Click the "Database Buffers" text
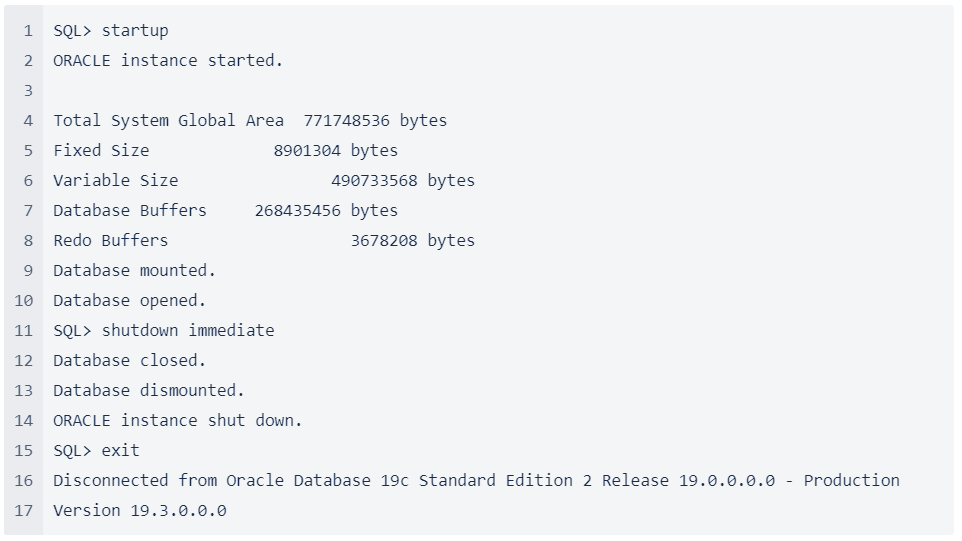 point(130,211)
